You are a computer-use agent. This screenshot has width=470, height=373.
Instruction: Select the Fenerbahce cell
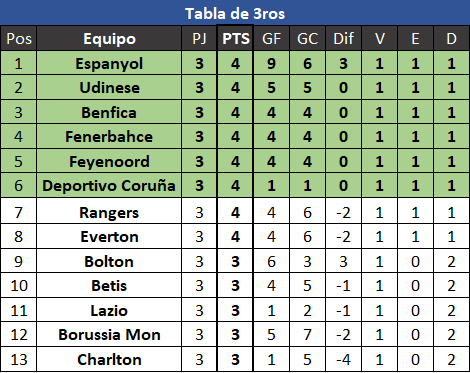point(109,137)
